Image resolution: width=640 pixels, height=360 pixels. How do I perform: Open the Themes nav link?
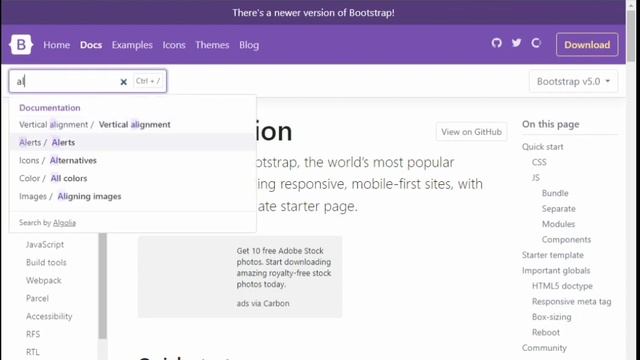point(212,45)
